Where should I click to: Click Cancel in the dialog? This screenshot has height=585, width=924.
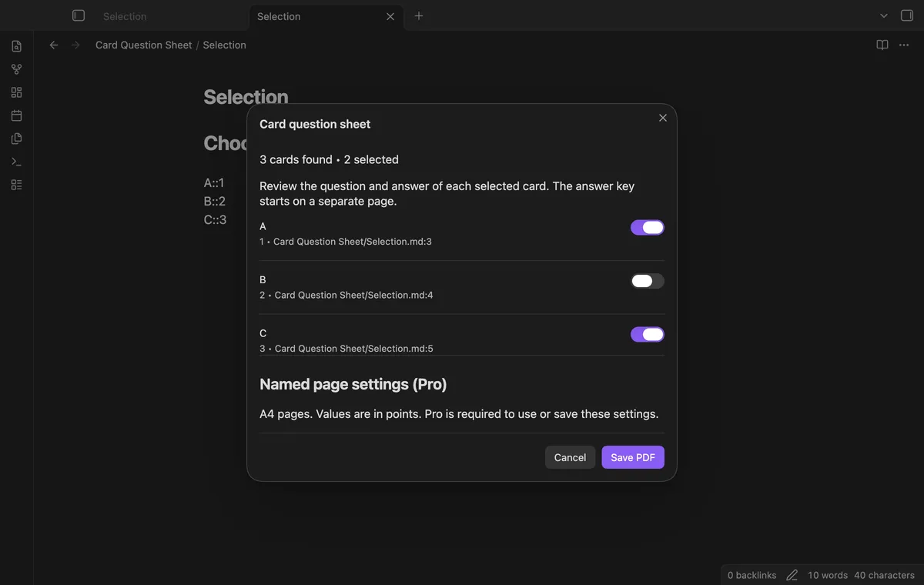point(570,457)
